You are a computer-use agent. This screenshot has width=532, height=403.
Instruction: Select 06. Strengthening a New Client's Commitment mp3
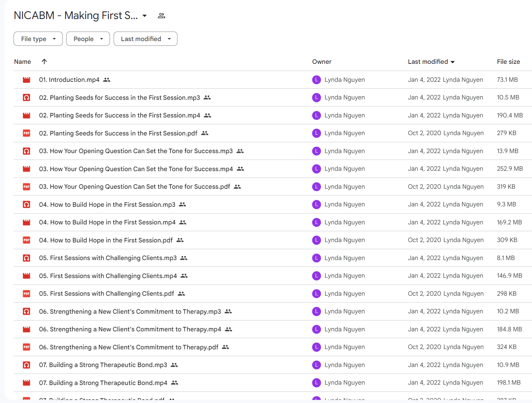click(x=130, y=311)
